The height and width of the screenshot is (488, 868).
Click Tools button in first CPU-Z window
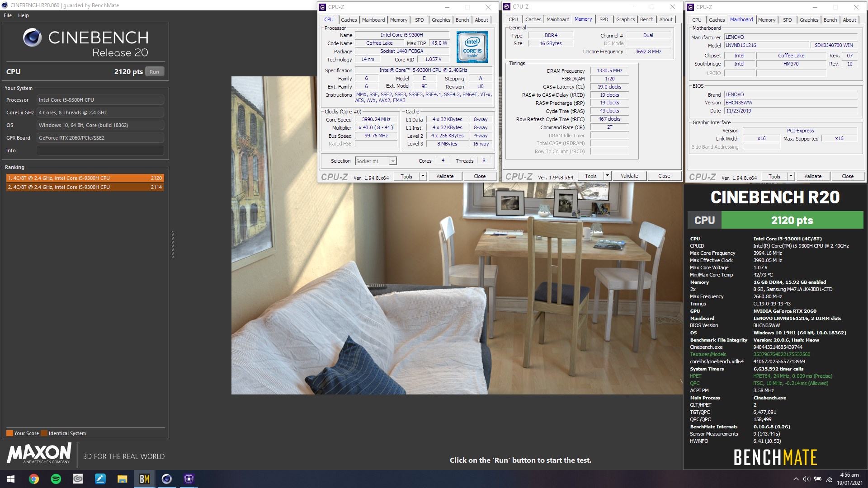coord(406,177)
